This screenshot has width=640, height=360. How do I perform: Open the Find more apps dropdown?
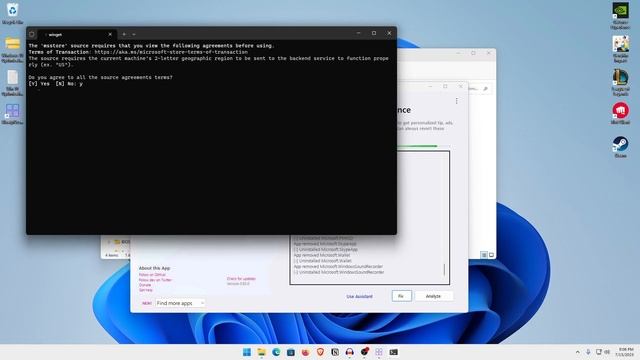point(180,303)
